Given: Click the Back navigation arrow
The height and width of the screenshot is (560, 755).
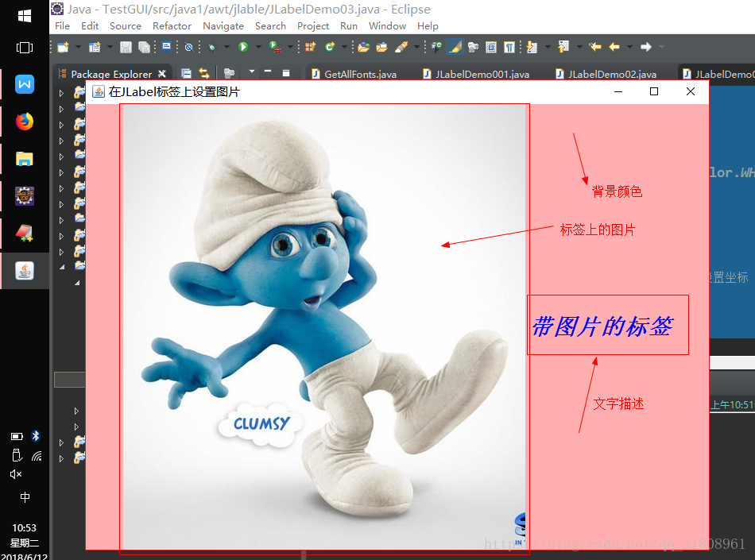Looking at the screenshot, I should pyautogui.click(x=614, y=47).
